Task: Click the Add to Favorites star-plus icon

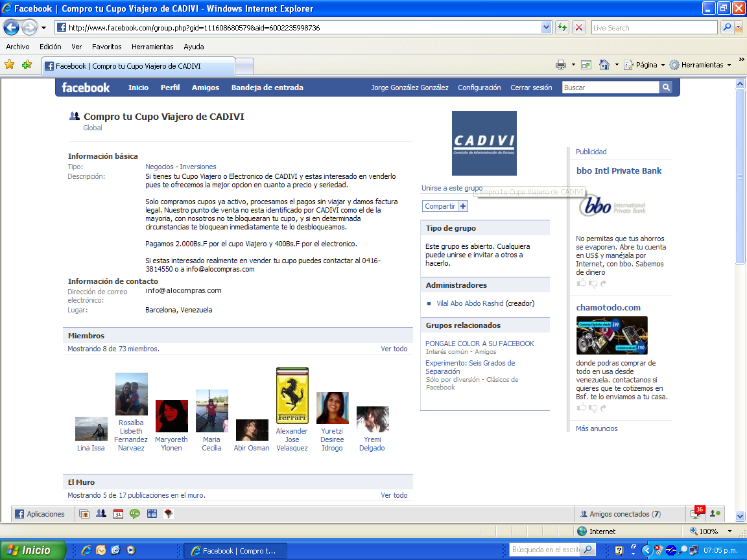Action: [x=27, y=65]
